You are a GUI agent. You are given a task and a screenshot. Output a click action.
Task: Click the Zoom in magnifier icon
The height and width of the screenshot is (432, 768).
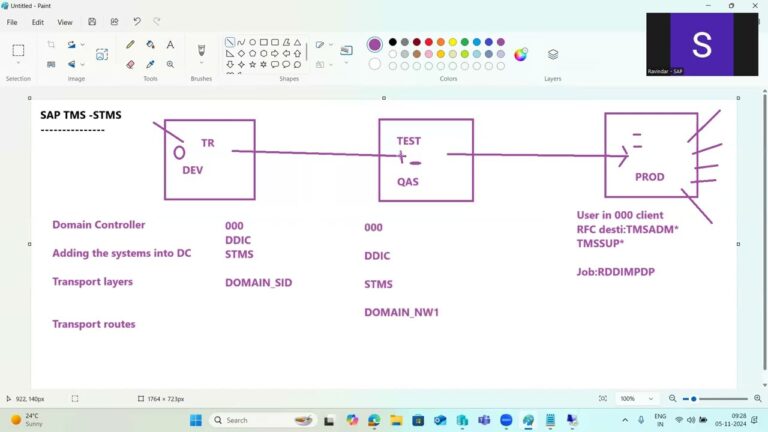click(x=758, y=399)
